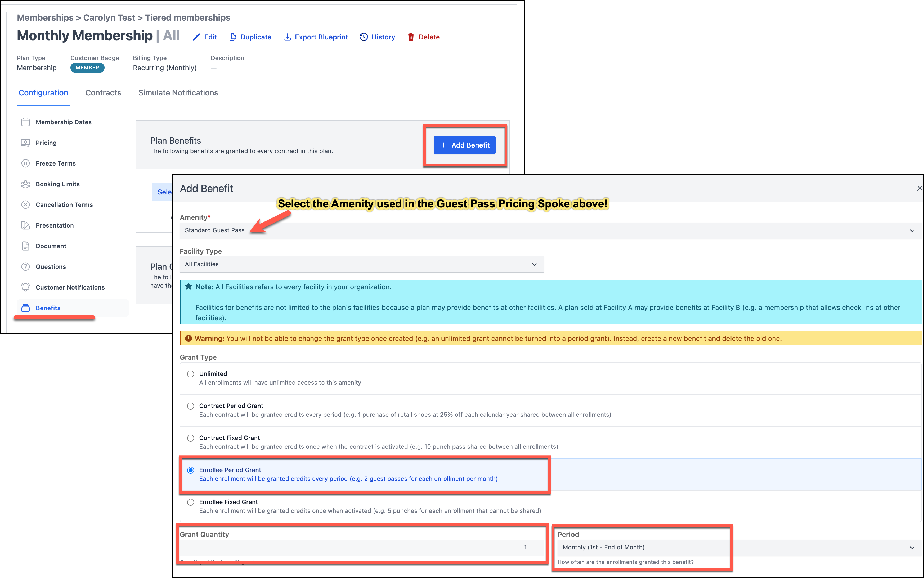Open the Simulate Notifications tab
This screenshot has height=578, width=924.
(178, 92)
